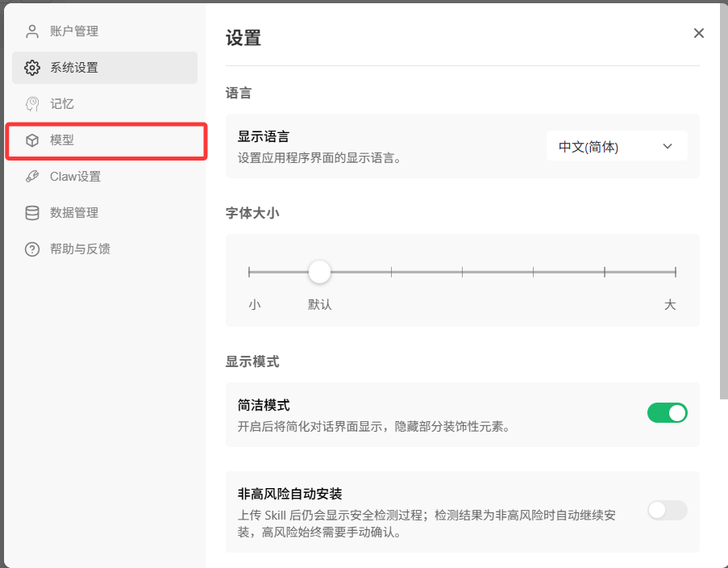Viewport: 728px width, 568px height.
Task: Click the claw icon beside Claw设置
Action: (x=32, y=176)
